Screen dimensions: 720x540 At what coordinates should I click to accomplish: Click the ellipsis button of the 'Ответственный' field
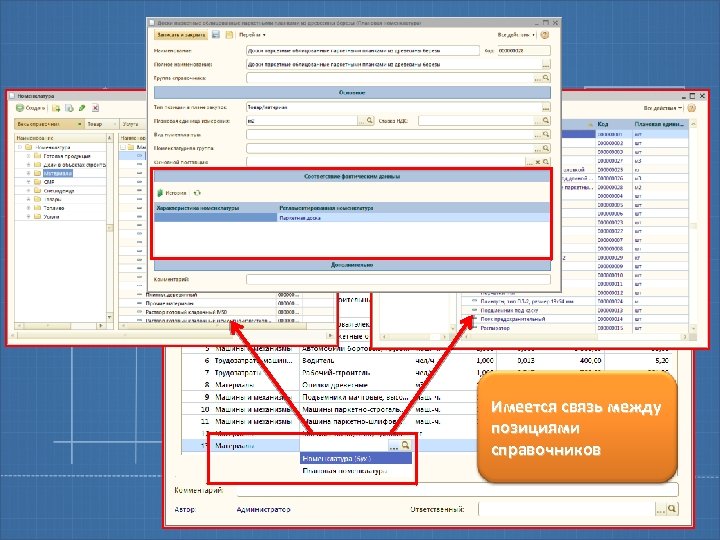660,509
